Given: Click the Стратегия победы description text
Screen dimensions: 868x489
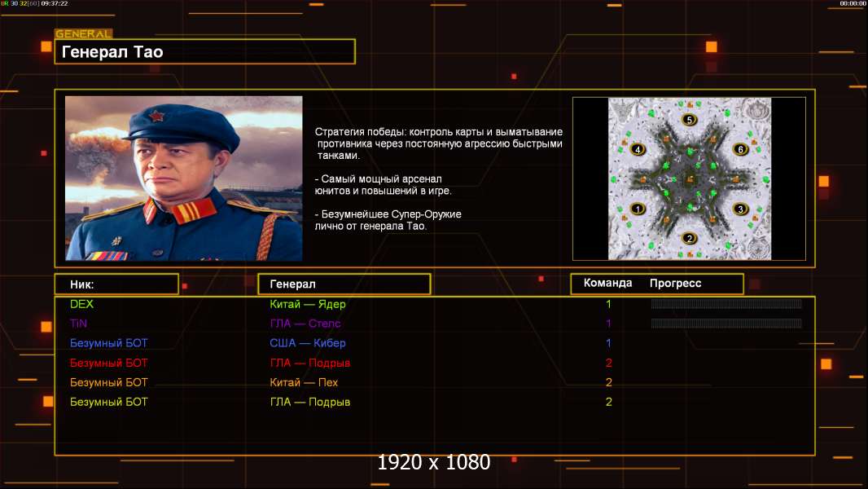Looking at the screenshot, I should (439, 143).
